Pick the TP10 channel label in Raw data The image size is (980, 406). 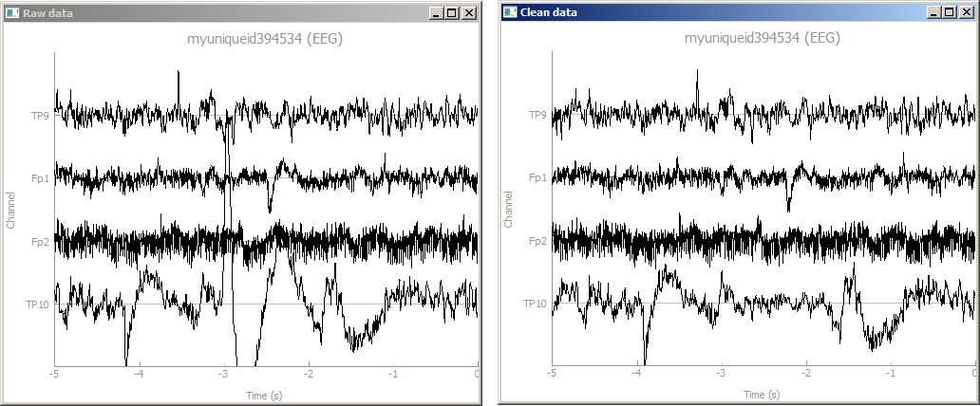click(38, 304)
